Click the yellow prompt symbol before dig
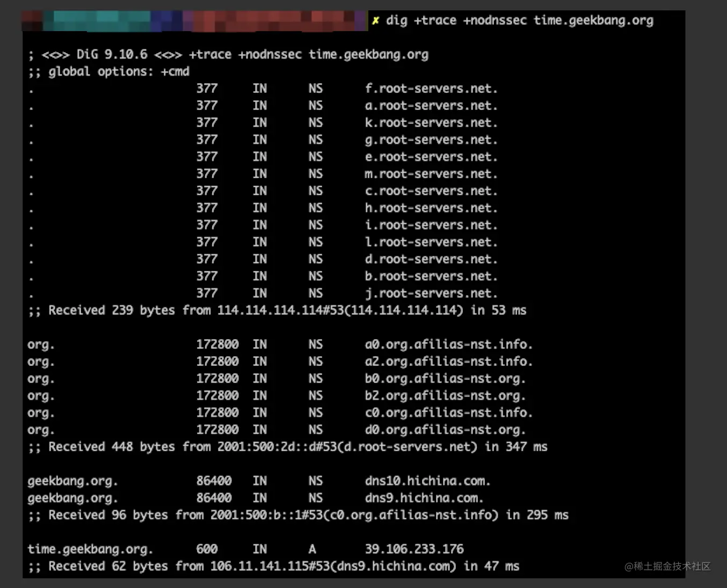Image resolution: width=727 pixels, height=588 pixels. point(376,20)
